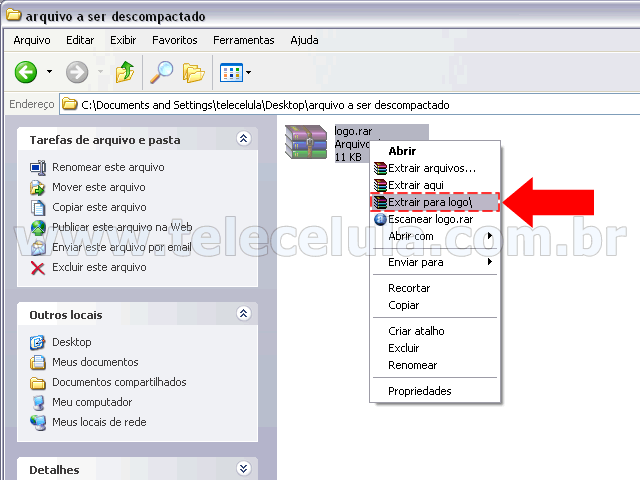Open the Search magnifier tool
640x480 pixels.
(x=162, y=72)
